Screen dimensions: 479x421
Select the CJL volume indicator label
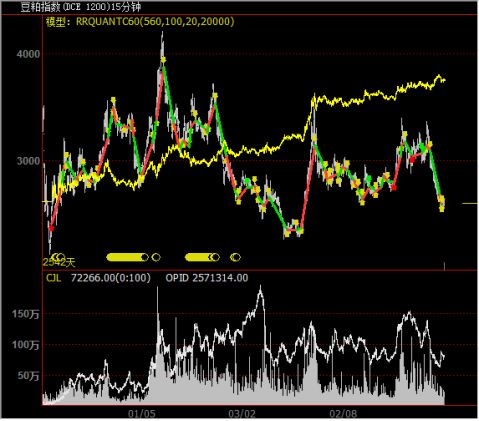[53, 278]
